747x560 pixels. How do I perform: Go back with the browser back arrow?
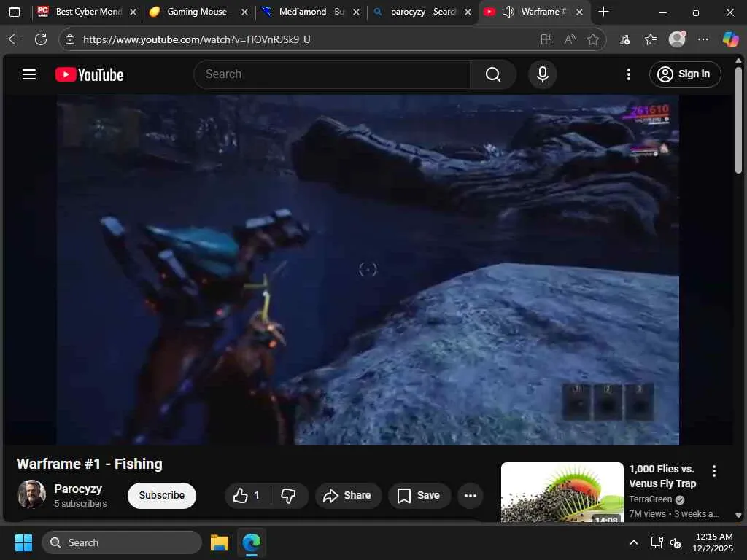15,39
